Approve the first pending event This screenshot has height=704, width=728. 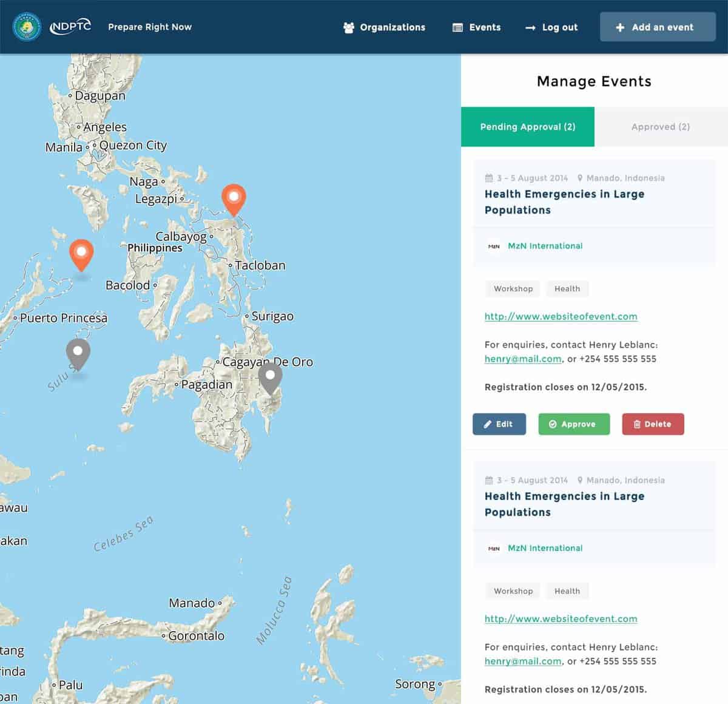[x=574, y=424]
